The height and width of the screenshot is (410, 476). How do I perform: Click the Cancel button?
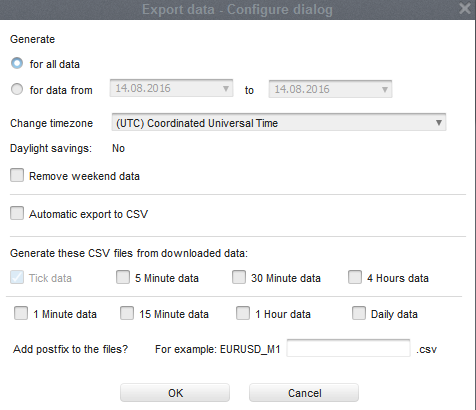304,393
